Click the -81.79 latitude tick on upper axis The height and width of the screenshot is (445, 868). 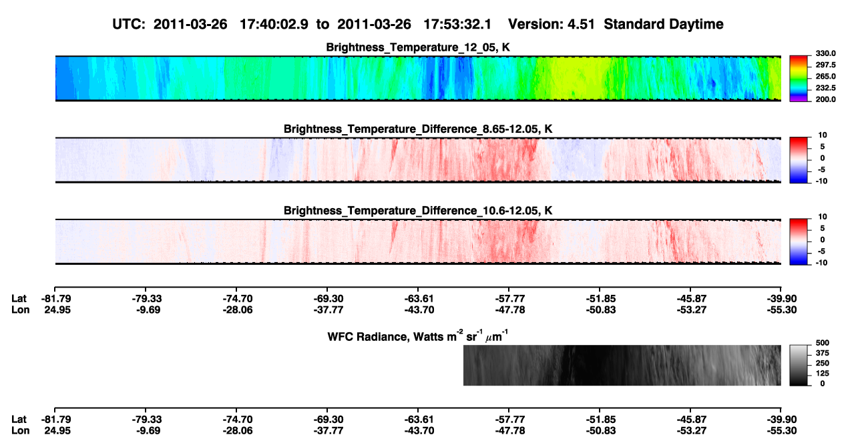pyautogui.click(x=55, y=299)
